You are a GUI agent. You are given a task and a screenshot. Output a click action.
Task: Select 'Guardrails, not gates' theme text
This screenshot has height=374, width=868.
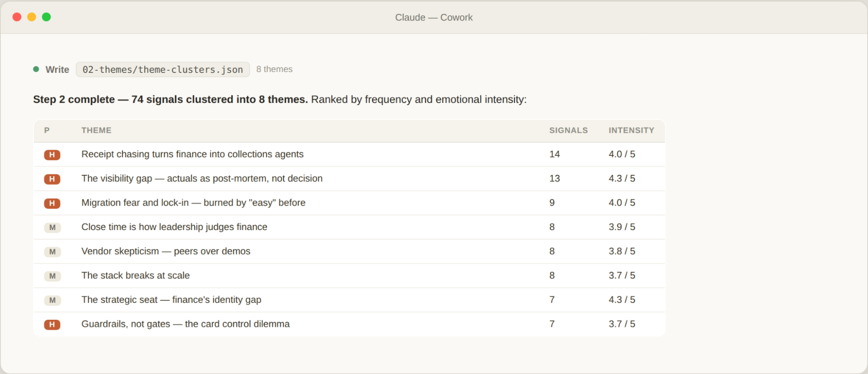(186, 324)
